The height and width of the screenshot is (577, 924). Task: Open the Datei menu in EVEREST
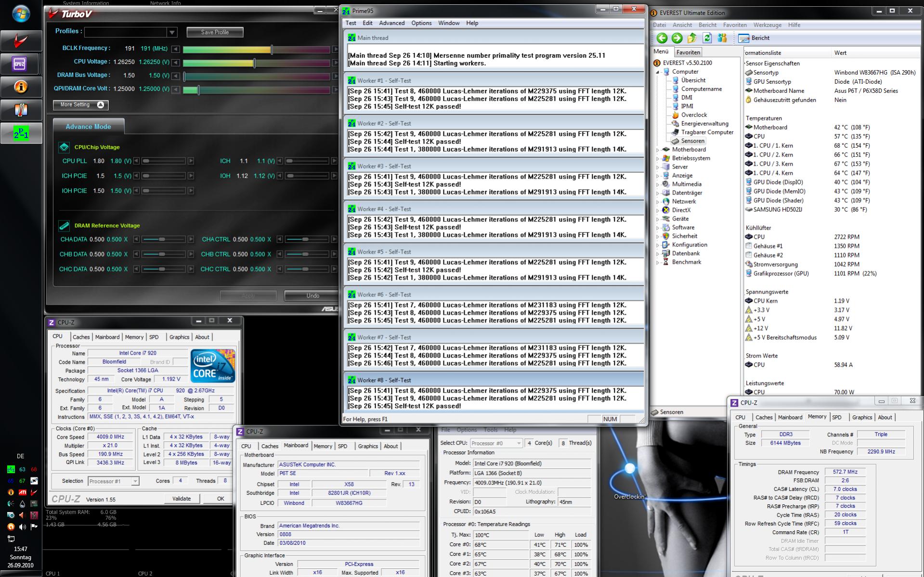(659, 25)
